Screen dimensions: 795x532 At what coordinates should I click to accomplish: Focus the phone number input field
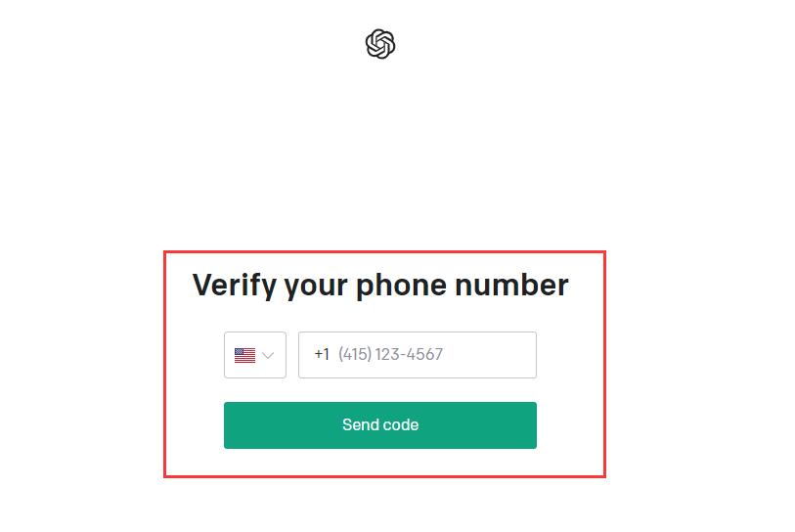[418, 355]
